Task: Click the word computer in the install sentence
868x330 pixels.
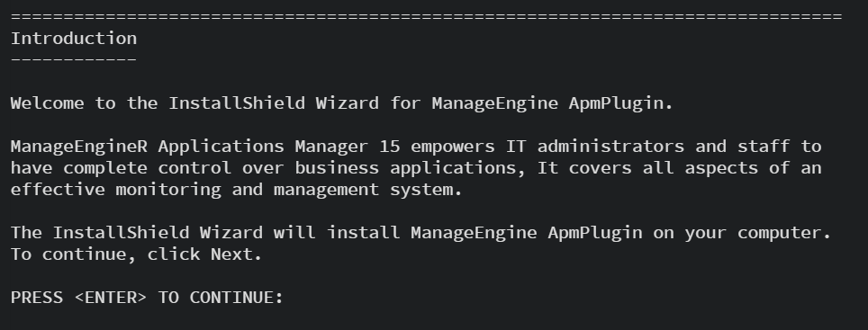Action: pyautogui.click(x=779, y=233)
